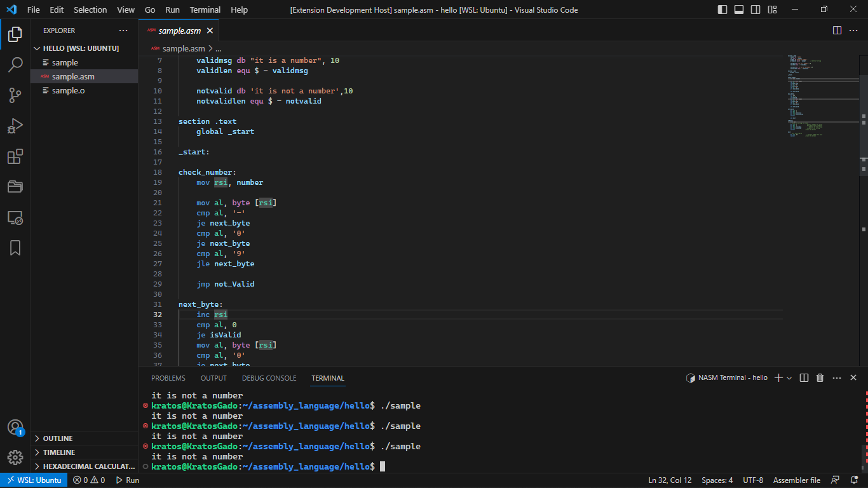Split the editor to the right
Viewport: 868px width, 488px height.
click(837, 30)
